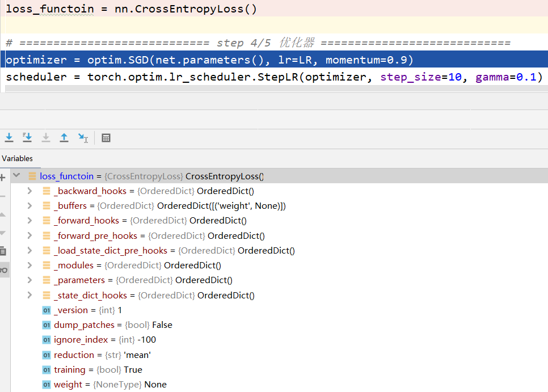
Task: Click the training primitive value icon
Action: pos(47,370)
